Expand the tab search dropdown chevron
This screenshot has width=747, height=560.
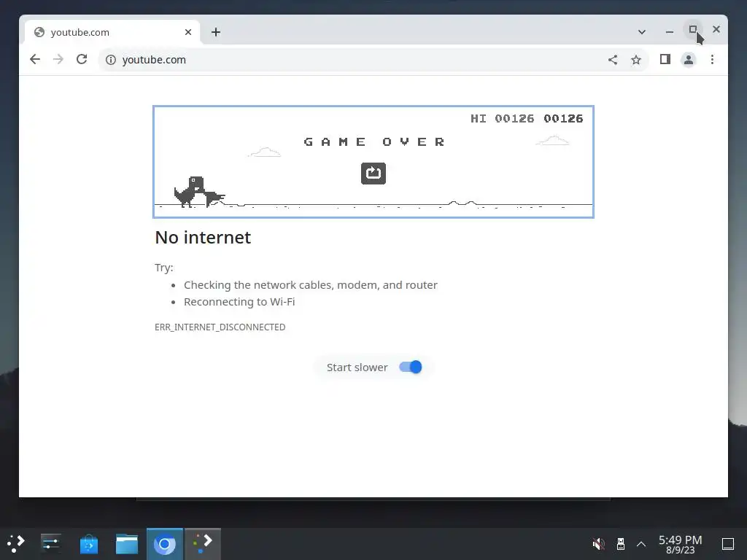point(642,32)
